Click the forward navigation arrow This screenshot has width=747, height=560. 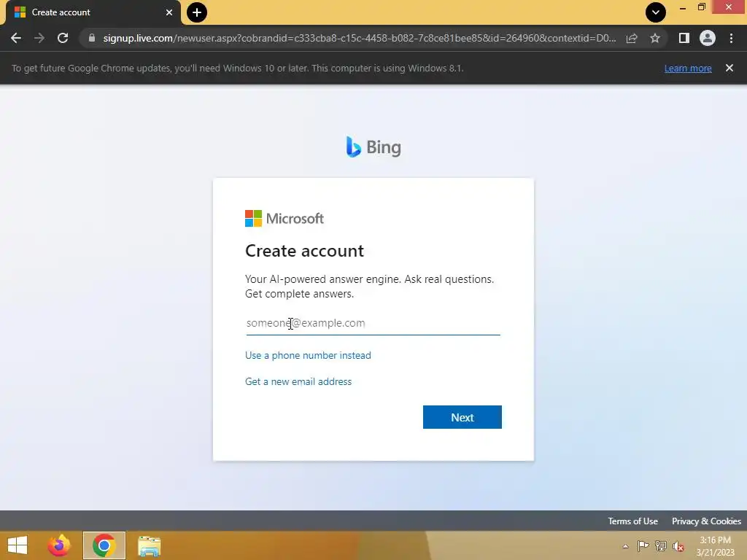coord(39,38)
